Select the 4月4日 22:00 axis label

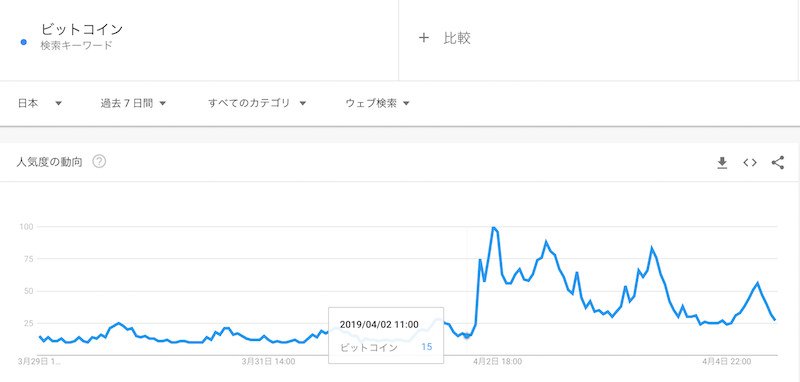tap(727, 362)
